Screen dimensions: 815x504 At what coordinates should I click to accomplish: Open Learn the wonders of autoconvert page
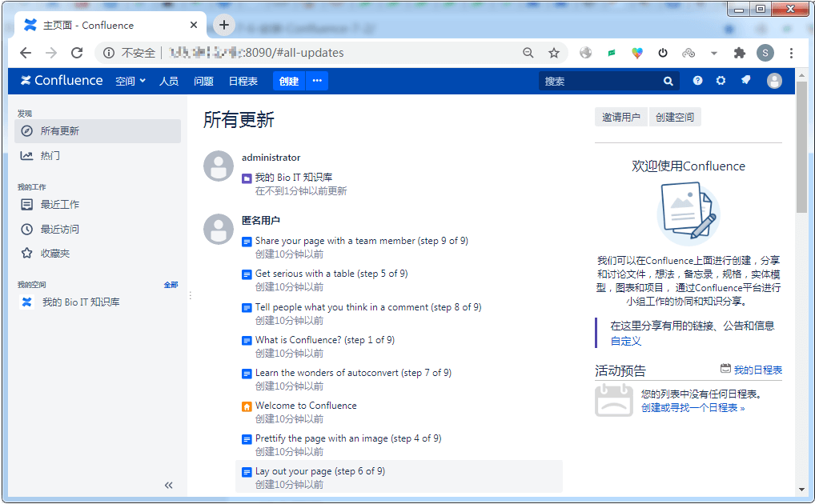tap(353, 373)
